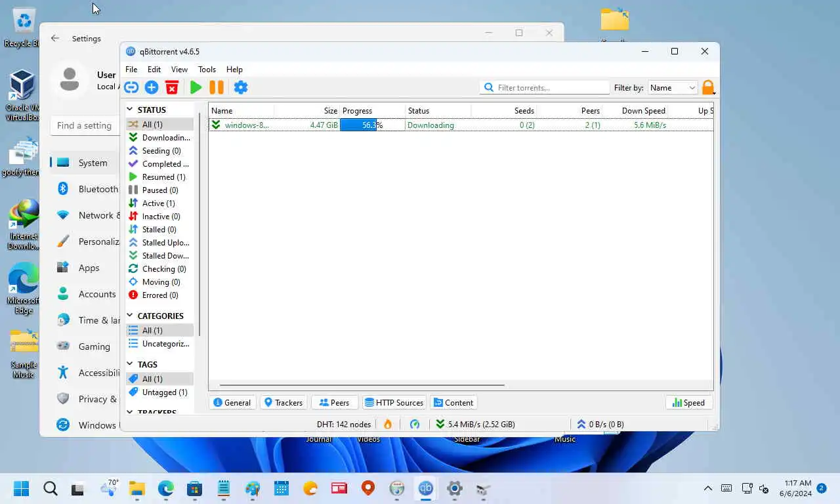The image size is (840, 504).
Task: Select the Seeding (0) filter
Action: point(159,150)
